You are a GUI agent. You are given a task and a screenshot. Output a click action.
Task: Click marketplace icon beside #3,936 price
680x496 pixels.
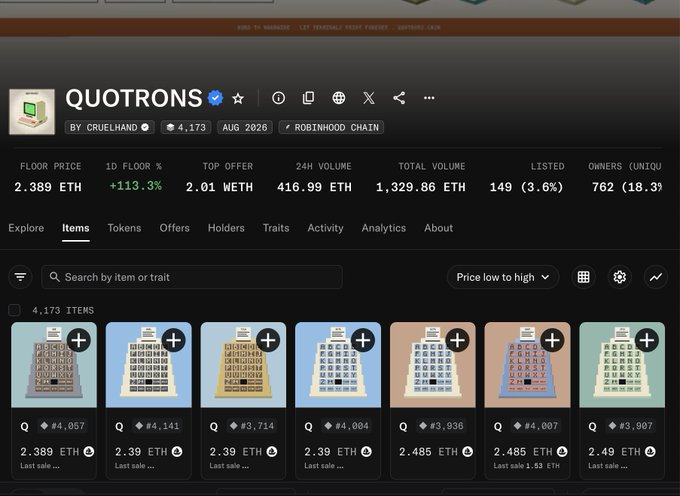pos(468,452)
